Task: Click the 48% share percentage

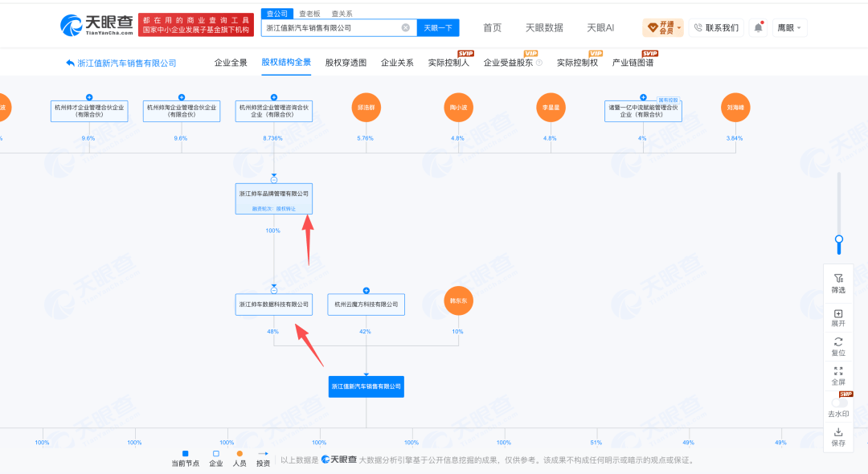Action: coord(272,332)
